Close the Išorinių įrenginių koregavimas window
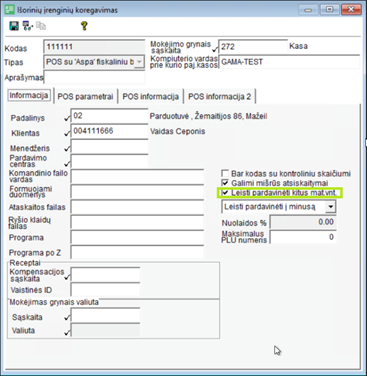Screen dimensions: 367x376 351,10
